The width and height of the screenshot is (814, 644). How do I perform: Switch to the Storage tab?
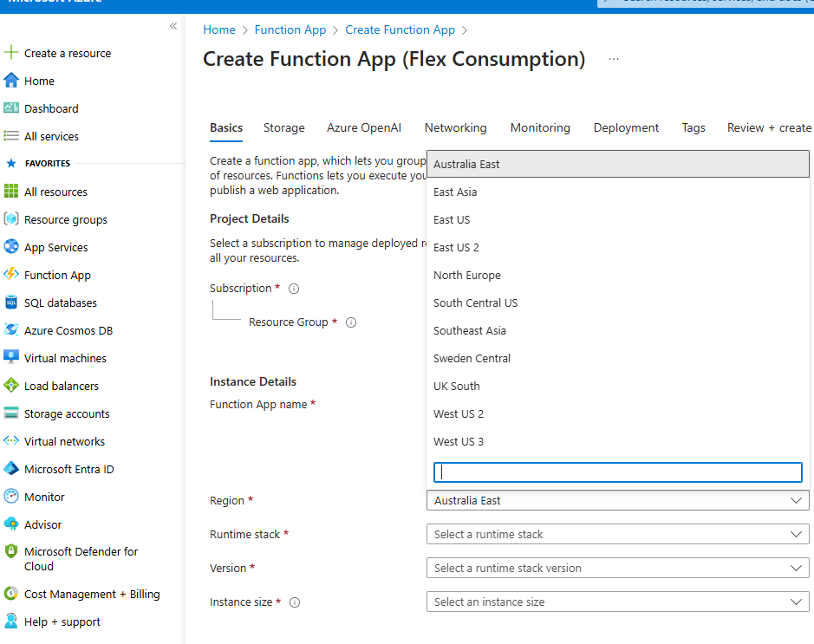click(x=284, y=127)
